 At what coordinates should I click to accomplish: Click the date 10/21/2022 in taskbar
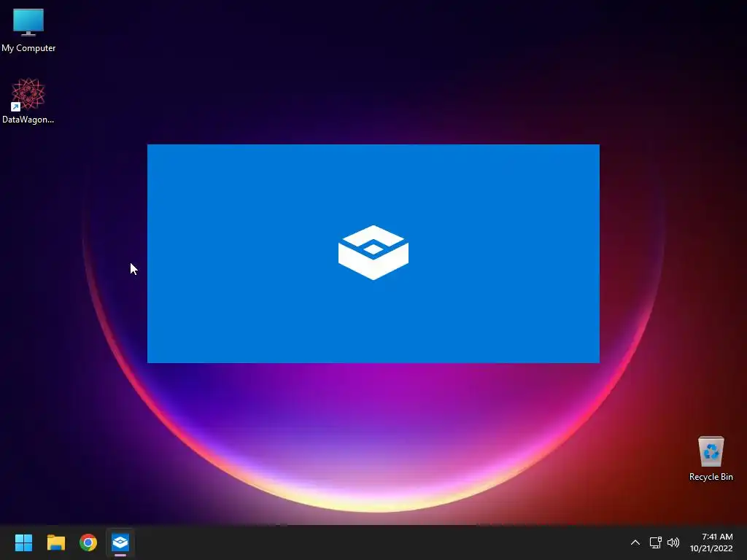711,548
